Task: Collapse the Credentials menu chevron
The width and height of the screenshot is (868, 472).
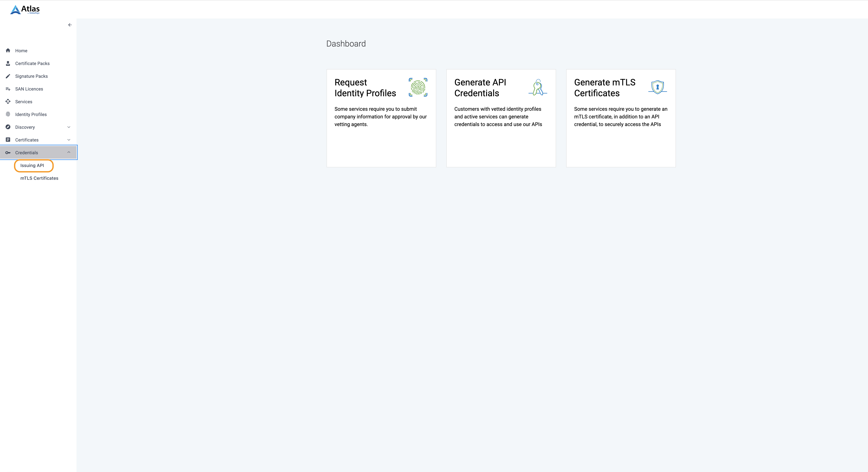Action: pos(69,152)
